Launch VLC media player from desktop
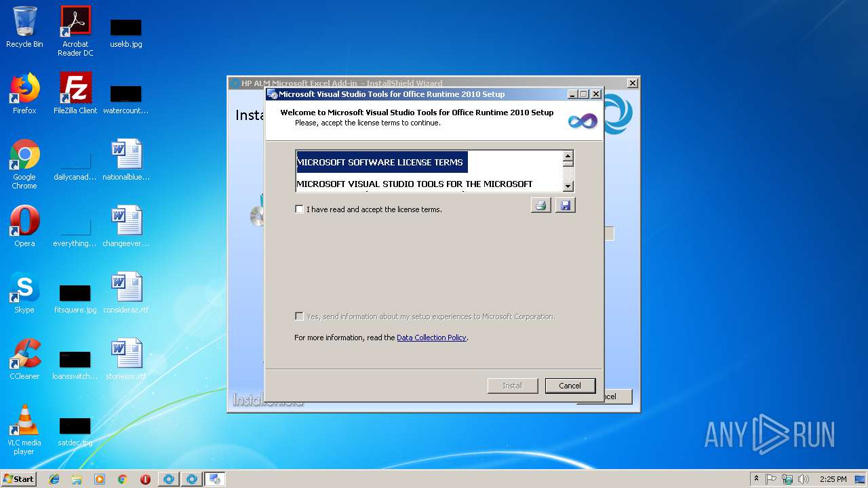Viewport: 868px width, 488px height. (x=24, y=430)
